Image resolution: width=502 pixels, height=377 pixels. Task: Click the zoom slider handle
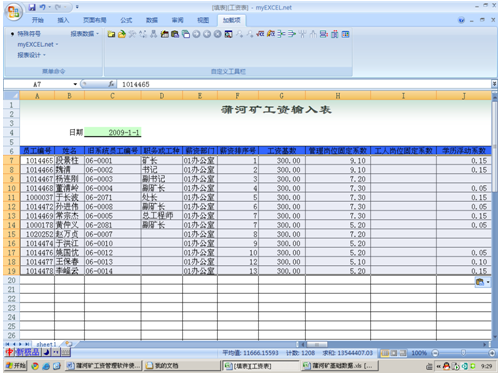[463, 353]
